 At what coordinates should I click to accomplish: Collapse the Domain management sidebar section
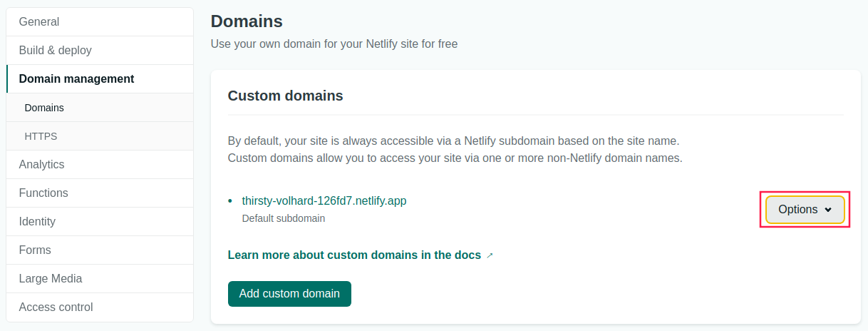(76, 79)
